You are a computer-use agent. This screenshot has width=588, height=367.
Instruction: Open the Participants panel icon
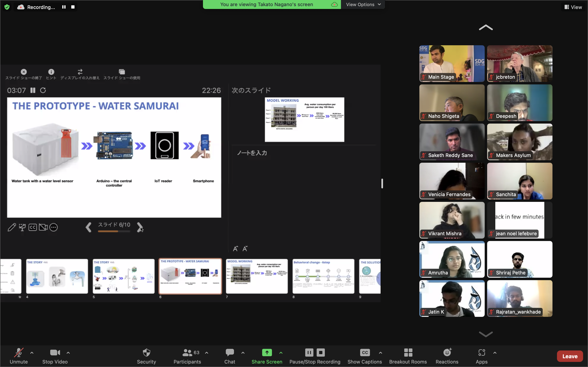(187, 353)
